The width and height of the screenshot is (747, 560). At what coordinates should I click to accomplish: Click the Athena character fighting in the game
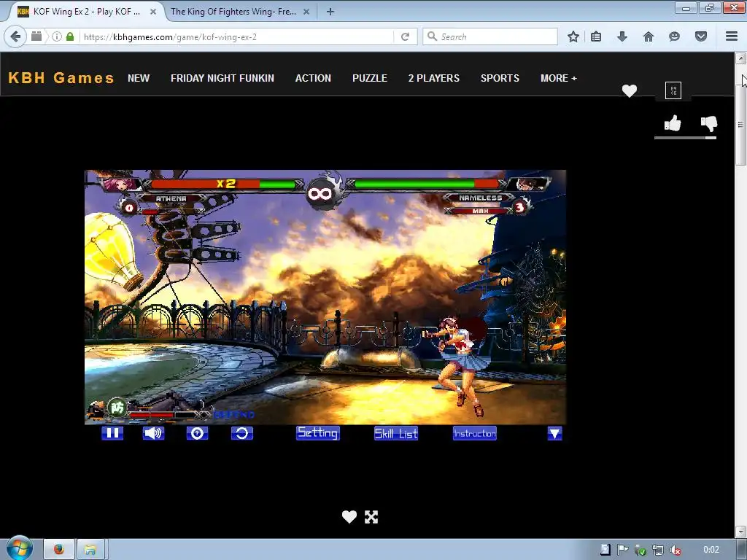(x=458, y=365)
